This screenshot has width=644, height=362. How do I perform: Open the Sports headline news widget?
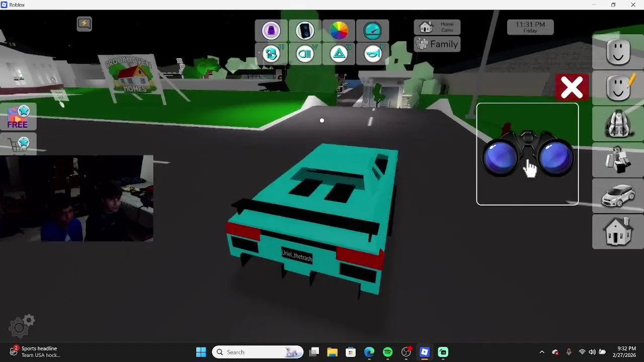[x=35, y=352]
